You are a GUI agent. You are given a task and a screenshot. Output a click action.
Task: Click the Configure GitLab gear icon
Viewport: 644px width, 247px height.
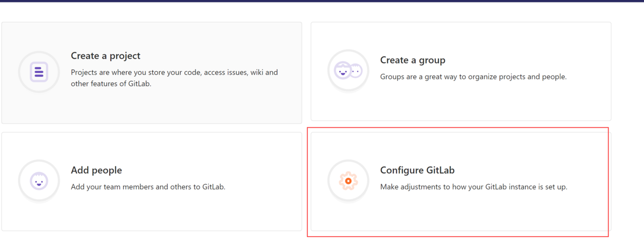[x=348, y=181]
